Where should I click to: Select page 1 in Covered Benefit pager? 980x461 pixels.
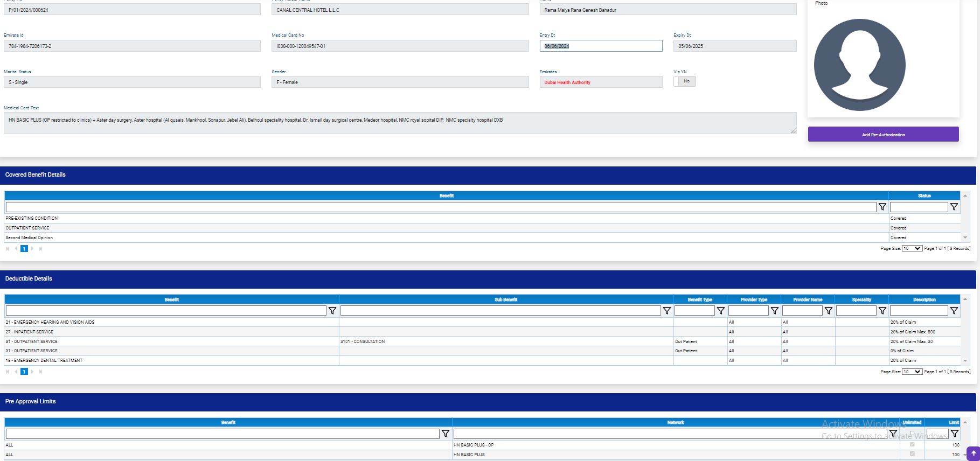24,249
